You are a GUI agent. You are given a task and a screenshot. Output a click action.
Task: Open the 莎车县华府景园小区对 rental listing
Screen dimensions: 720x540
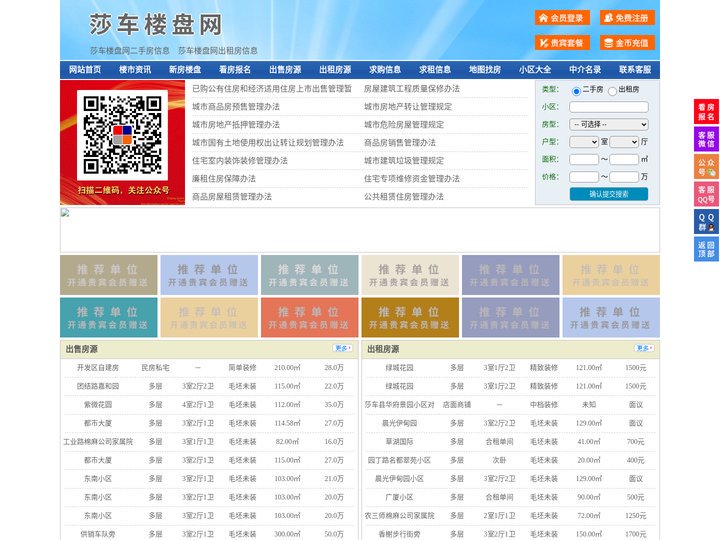(x=399, y=405)
